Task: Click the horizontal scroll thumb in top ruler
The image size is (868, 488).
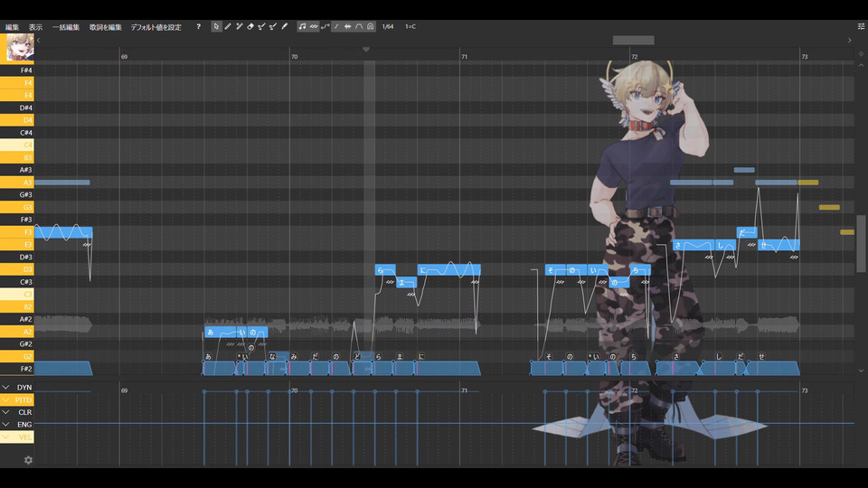Action: click(x=633, y=41)
